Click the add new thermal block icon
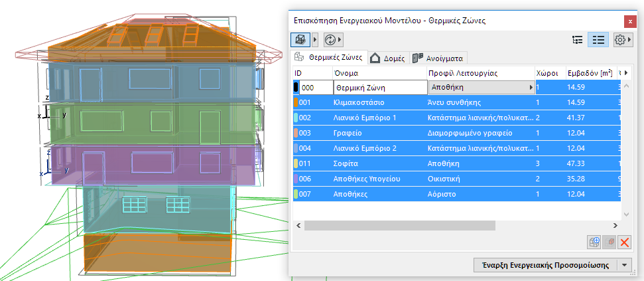 point(594,242)
